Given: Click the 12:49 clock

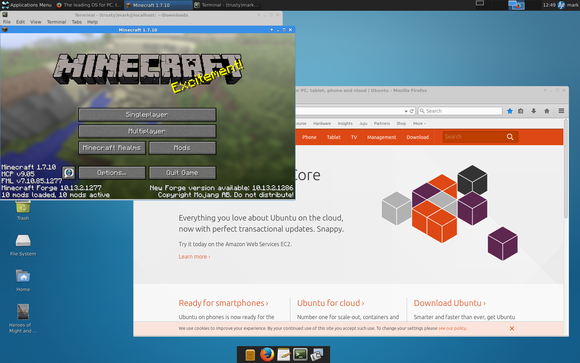Looking at the screenshot, I should coord(549,5).
